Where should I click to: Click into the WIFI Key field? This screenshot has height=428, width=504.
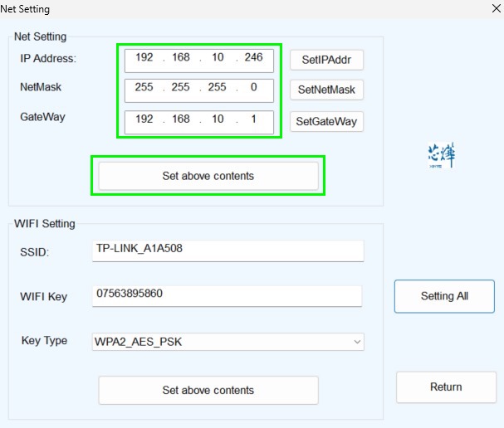[x=225, y=295]
